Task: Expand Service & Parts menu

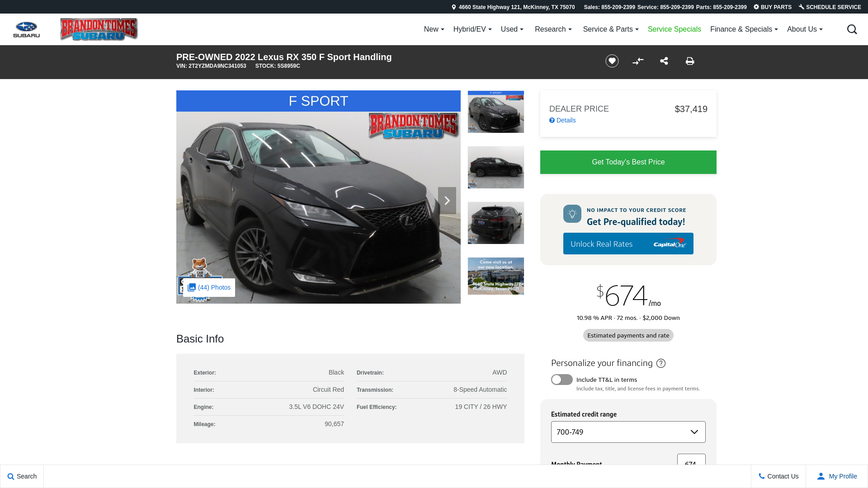Action: click(611, 29)
